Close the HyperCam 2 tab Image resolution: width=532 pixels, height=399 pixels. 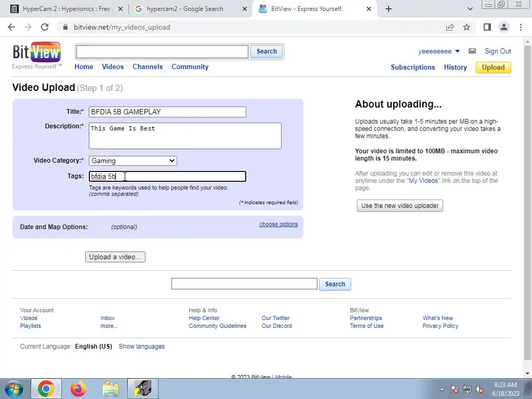click(x=120, y=9)
